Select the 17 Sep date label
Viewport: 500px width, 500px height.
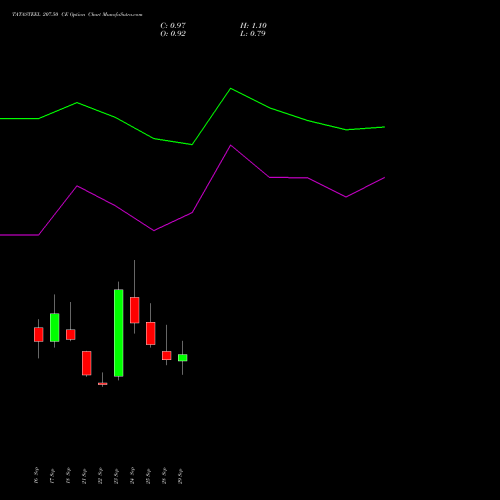pos(52,476)
